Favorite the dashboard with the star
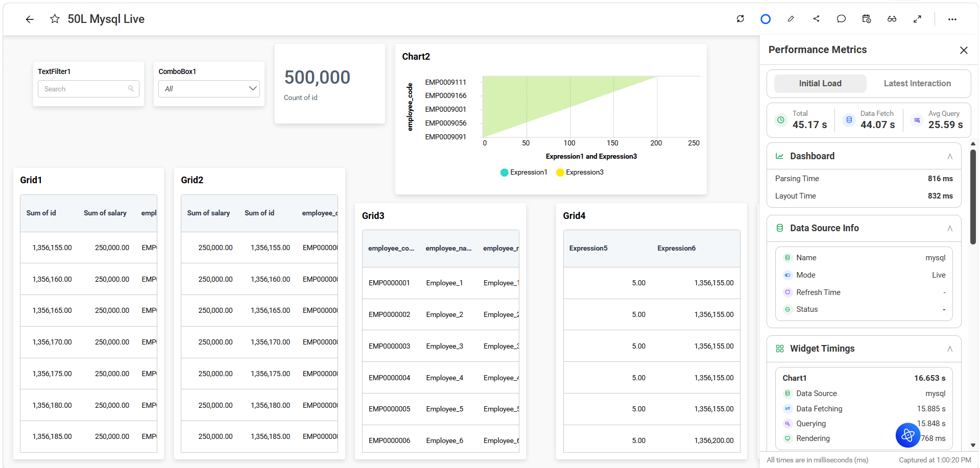Viewport: 980px width, 468px height. pos(55,19)
